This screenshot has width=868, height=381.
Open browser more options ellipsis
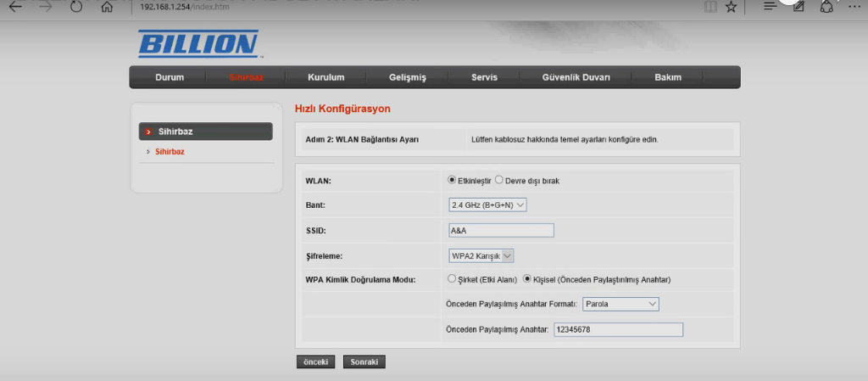tap(855, 7)
